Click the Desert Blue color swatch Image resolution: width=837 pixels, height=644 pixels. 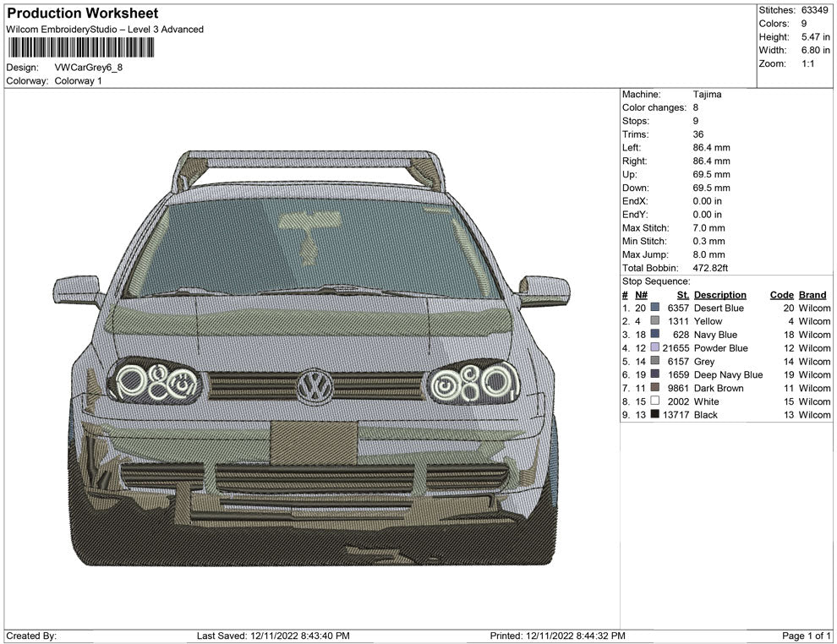tap(655, 308)
